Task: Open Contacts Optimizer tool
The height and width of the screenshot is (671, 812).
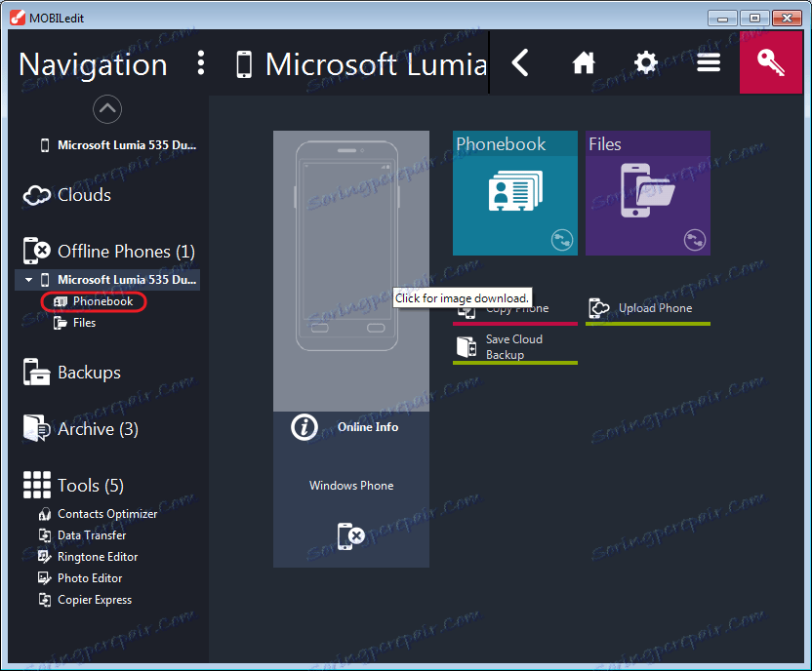Action: coord(106,514)
